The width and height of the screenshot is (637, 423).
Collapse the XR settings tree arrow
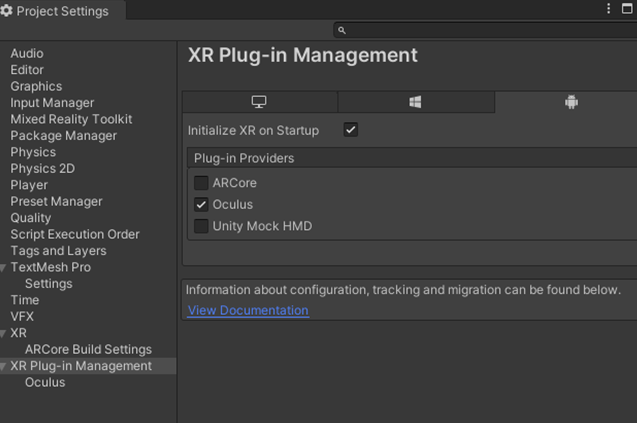[5, 334]
